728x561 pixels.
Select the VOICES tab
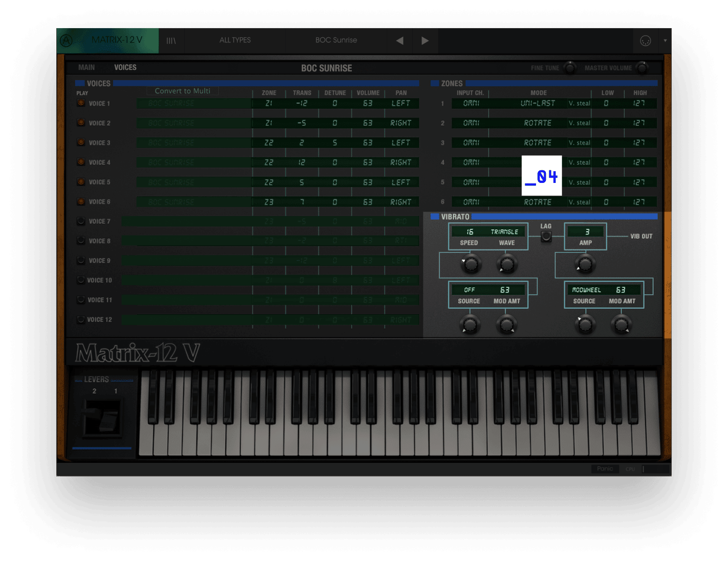125,67
